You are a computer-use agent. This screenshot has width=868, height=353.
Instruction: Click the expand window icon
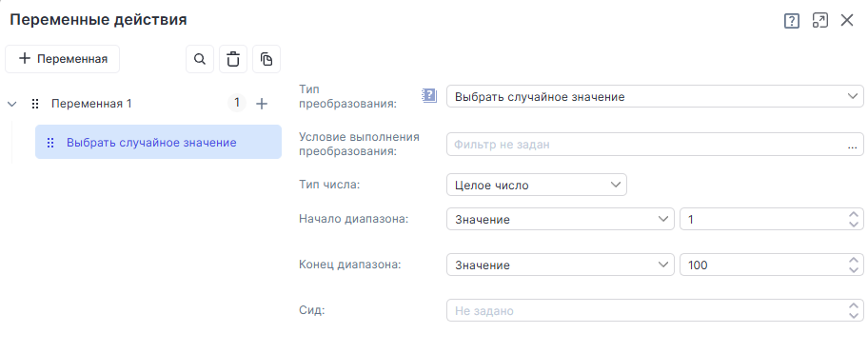pos(819,21)
